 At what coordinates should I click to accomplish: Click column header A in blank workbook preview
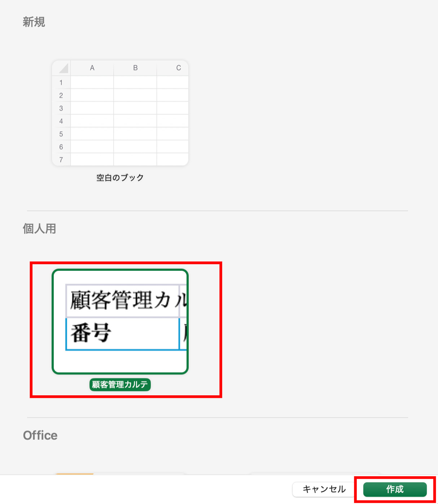point(92,68)
